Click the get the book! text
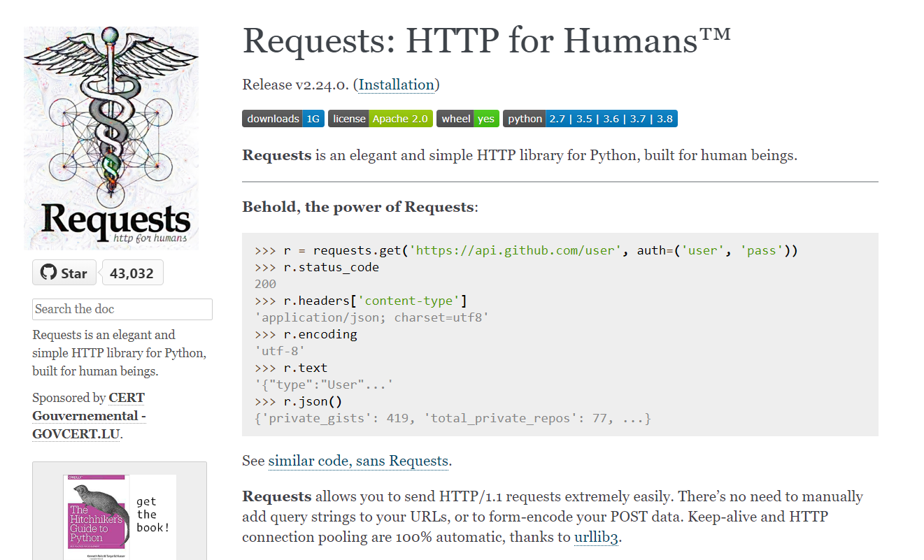Screen dimensions: 924x560 (x=152, y=515)
